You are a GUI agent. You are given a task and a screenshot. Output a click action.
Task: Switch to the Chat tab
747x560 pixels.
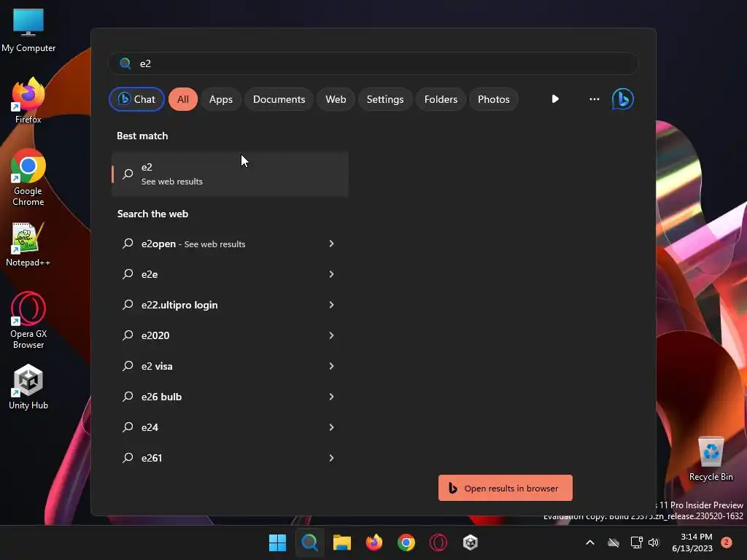[136, 99]
